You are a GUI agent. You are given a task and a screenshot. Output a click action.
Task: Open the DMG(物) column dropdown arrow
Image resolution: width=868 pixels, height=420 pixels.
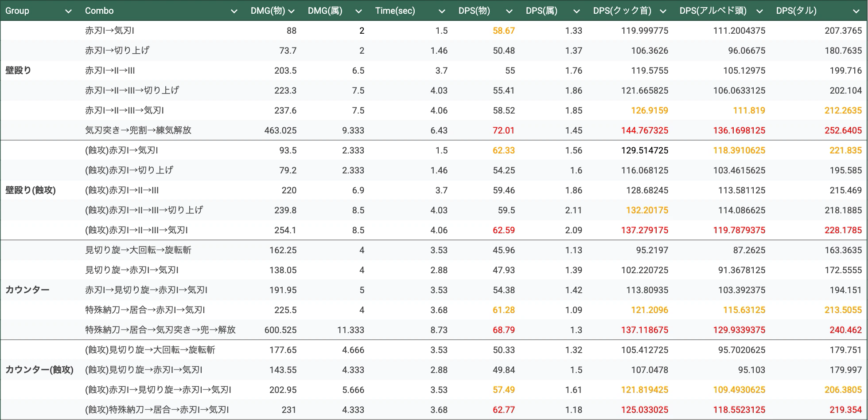(x=291, y=12)
